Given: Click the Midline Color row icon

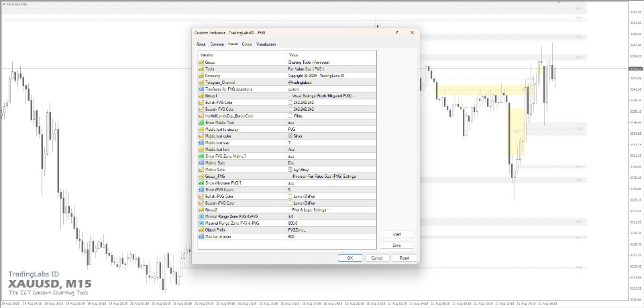Looking at the screenshot, I should 201,169.
